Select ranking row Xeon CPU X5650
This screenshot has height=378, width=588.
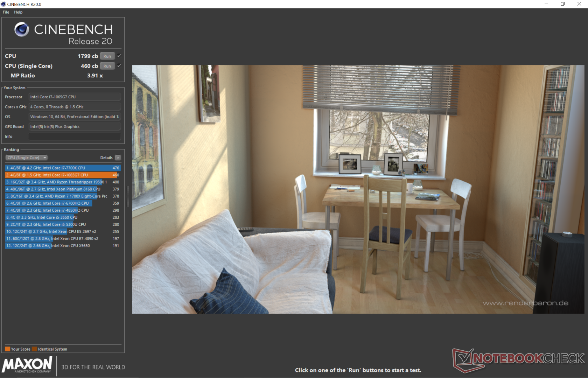pyautogui.click(x=63, y=246)
